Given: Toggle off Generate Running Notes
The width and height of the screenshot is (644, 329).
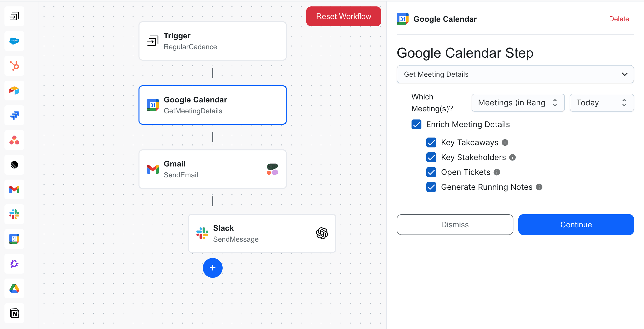Looking at the screenshot, I should coord(432,187).
